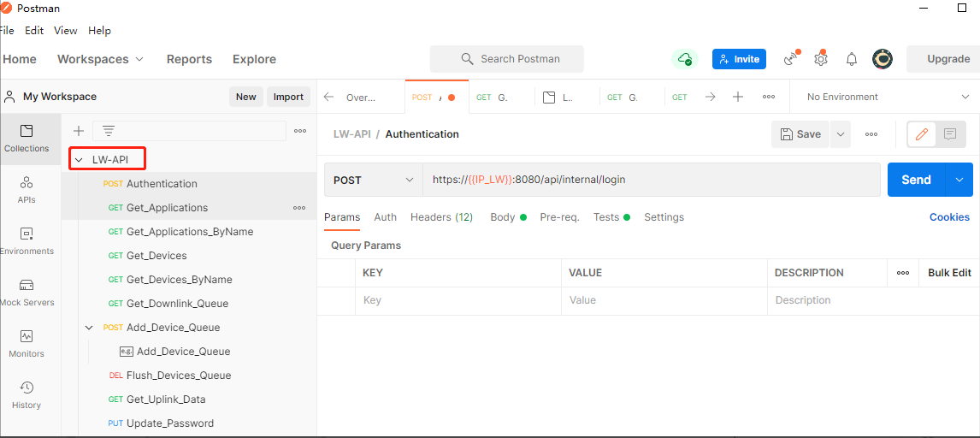Open the Monitors sidebar panel
This screenshot has height=438, width=980.
tap(27, 344)
